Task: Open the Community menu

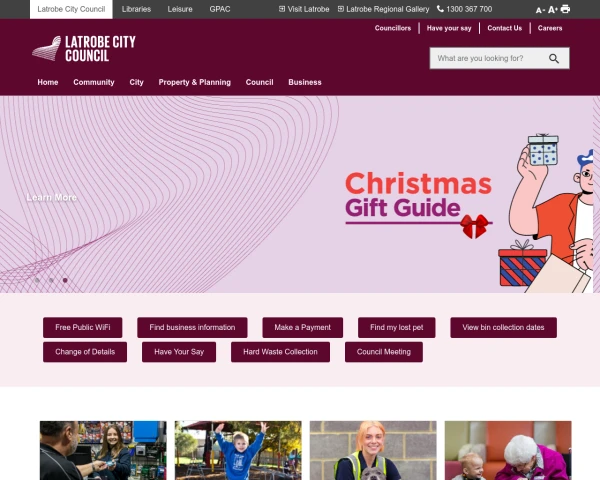Action: tap(94, 82)
